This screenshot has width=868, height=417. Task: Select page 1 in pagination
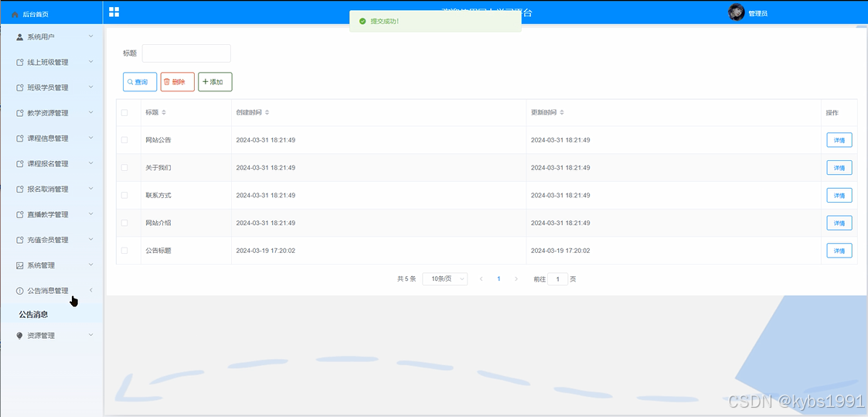click(499, 279)
